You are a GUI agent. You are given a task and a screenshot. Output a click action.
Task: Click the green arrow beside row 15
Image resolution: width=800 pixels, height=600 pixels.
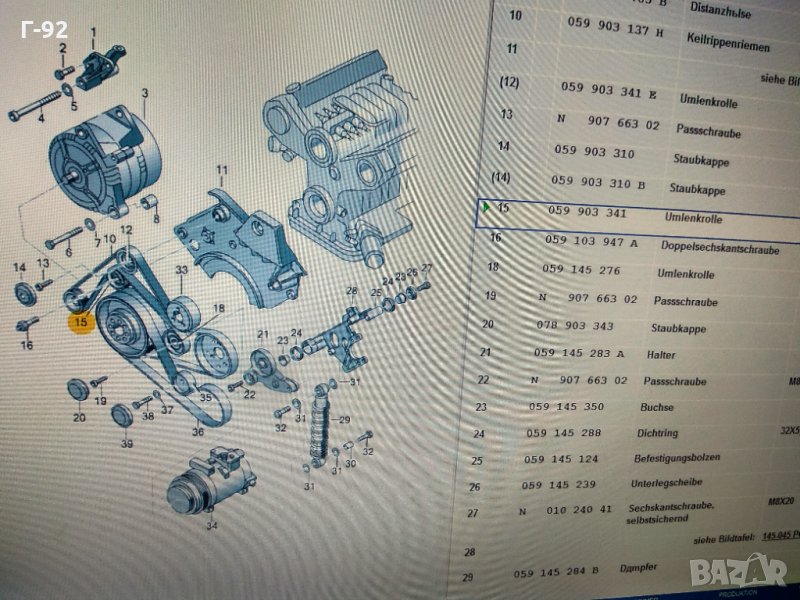pos(486,208)
